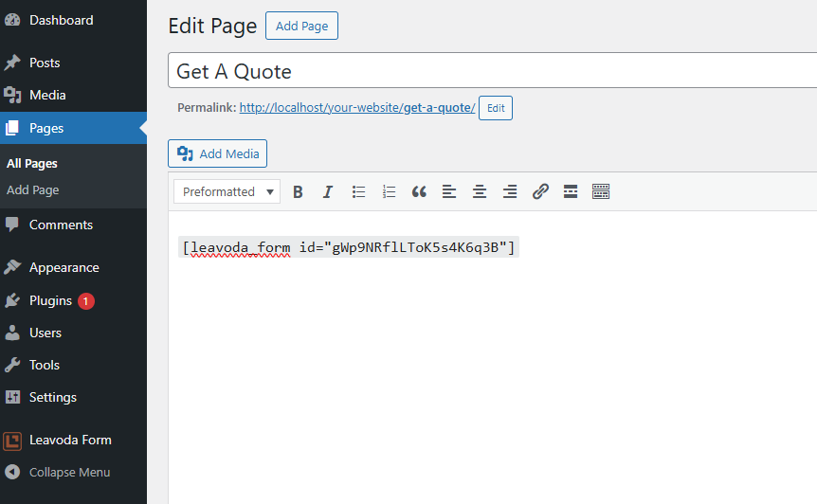Click the Add Page button beside the heading
The width and height of the screenshot is (817, 504).
coord(301,26)
